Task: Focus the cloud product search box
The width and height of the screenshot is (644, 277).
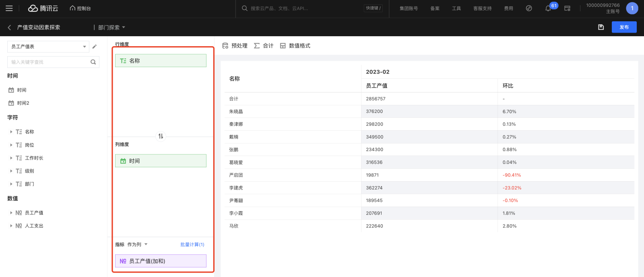Action: pyautogui.click(x=302, y=8)
